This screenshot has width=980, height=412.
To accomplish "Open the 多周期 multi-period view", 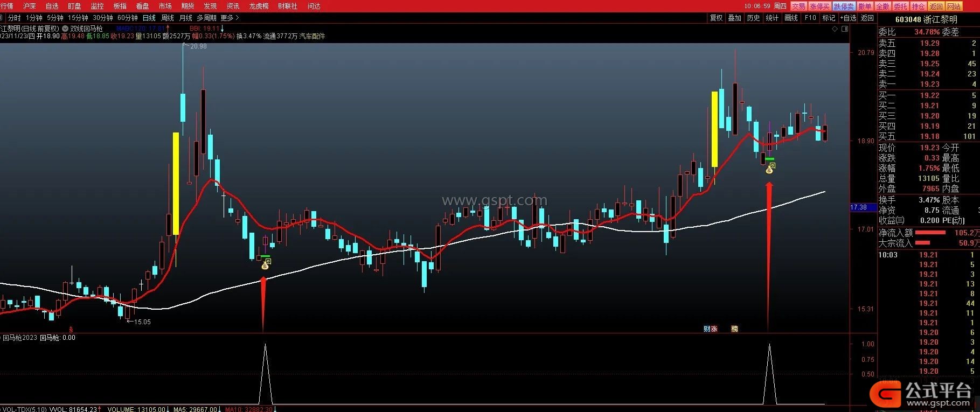I will pos(206,18).
